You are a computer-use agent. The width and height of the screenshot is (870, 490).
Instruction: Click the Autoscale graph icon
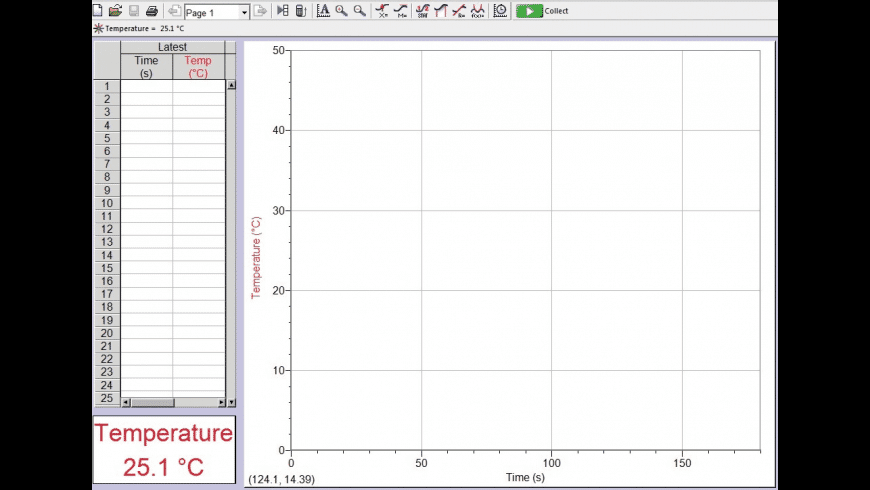(x=323, y=11)
